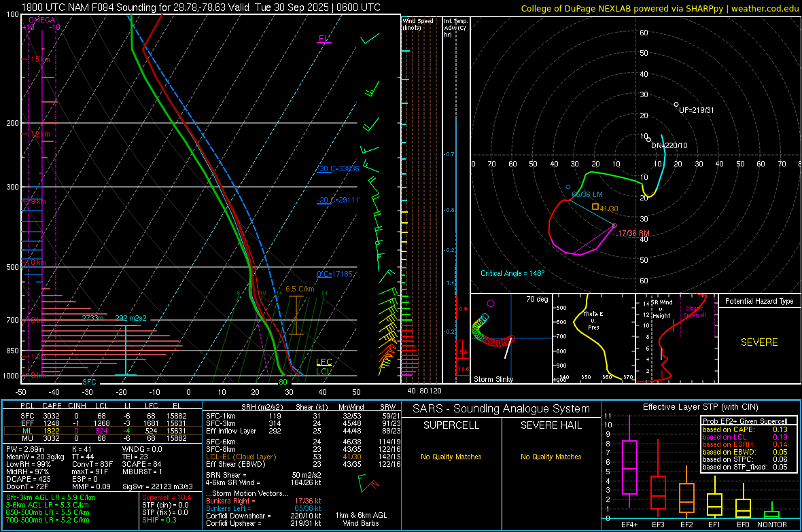Click the Storm Slinky label

493,379
